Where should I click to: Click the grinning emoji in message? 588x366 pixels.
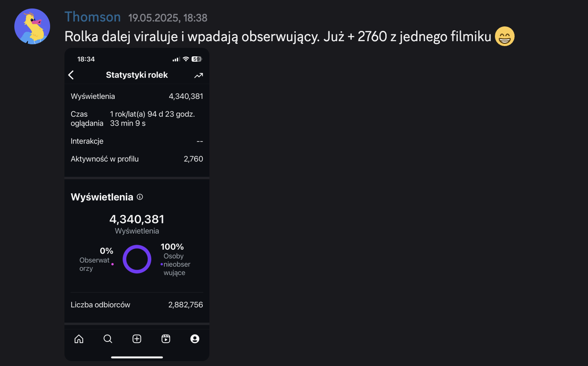coord(505,37)
